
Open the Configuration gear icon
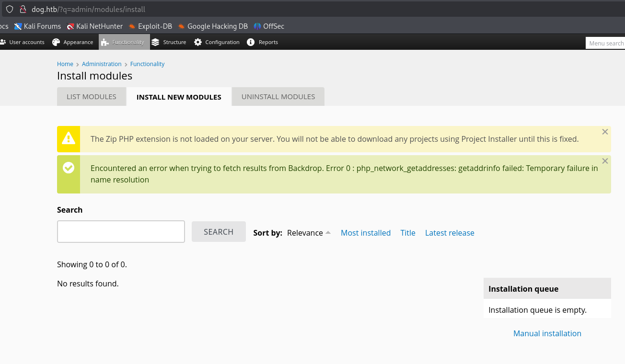point(198,42)
